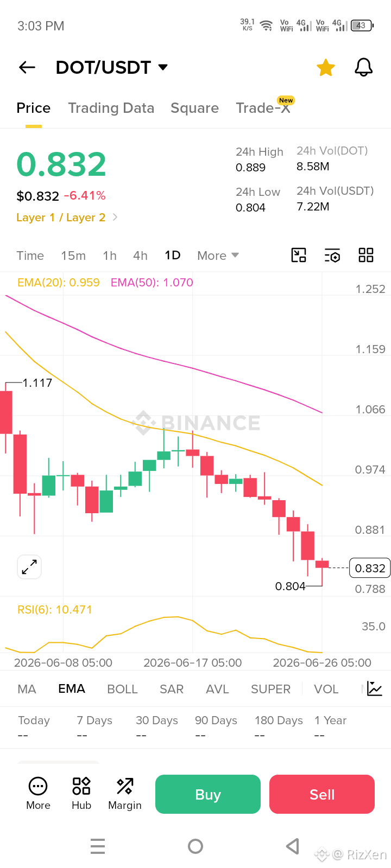This screenshot has width=391, height=868.
Task: Open the Hub icon
Action: [x=81, y=794]
